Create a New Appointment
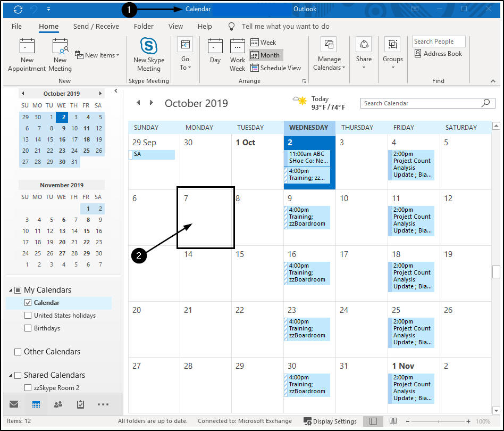The width and height of the screenshot is (504, 431). tap(27, 55)
